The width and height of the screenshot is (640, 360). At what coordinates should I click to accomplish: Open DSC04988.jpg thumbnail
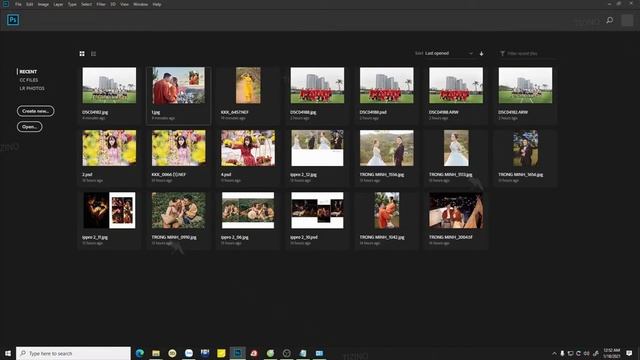point(317,85)
